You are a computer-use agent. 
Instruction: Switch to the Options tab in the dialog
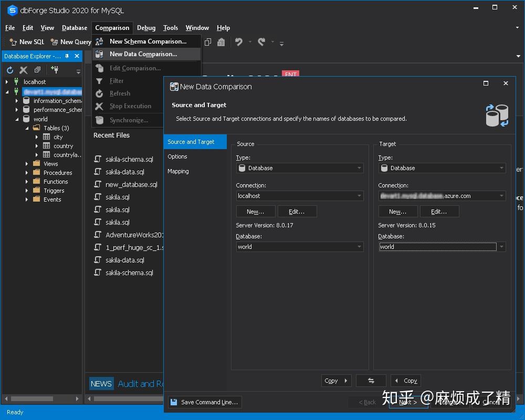tap(177, 156)
